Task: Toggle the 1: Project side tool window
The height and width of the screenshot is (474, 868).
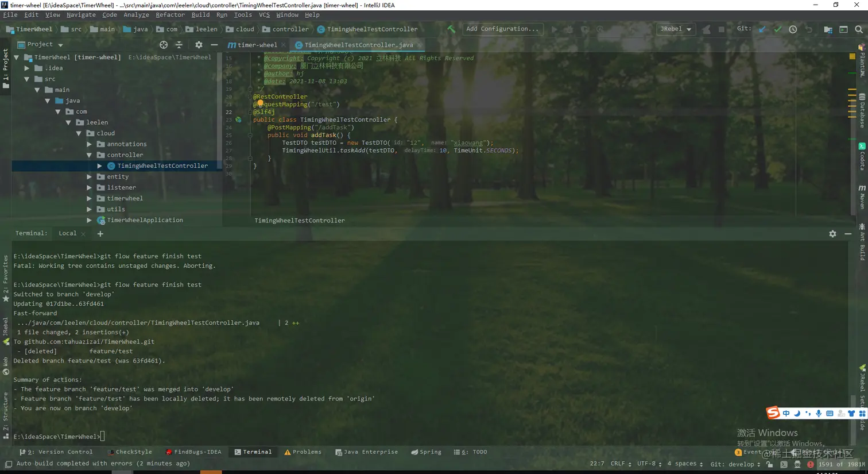Action: pos(6,68)
